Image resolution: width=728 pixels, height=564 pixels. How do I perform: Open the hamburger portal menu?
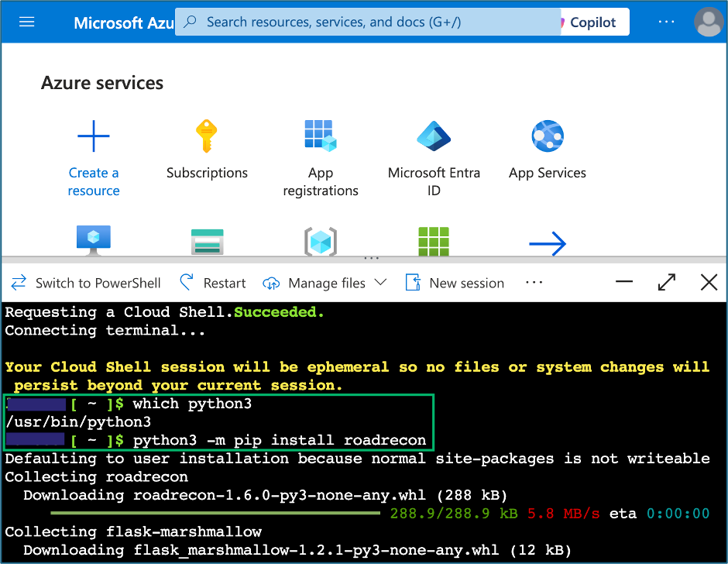(26, 22)
